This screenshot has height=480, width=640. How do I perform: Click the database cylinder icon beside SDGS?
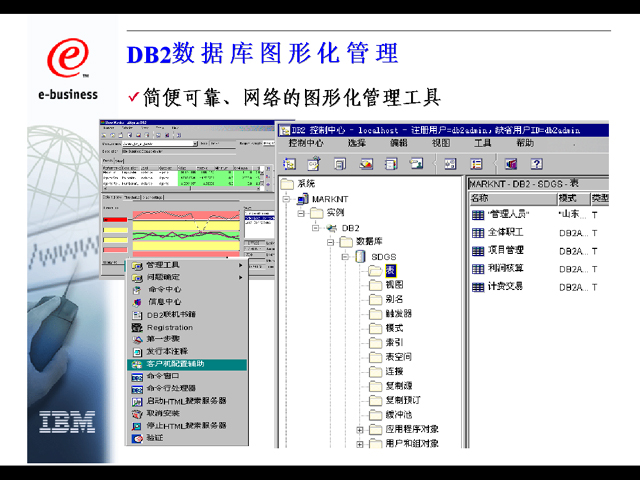360,256
